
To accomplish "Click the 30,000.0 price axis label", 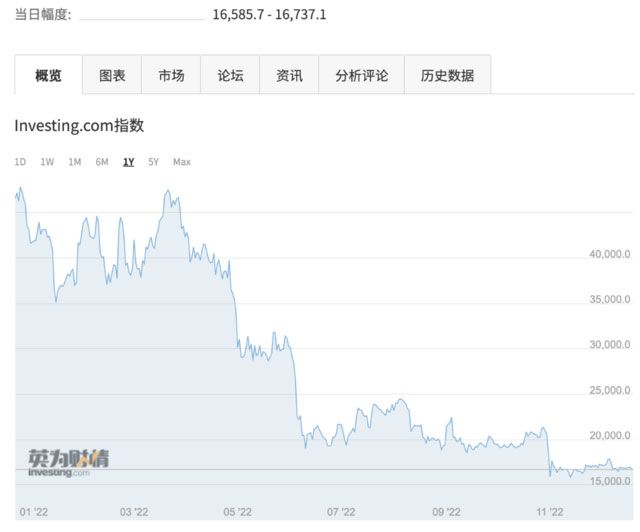I will tap(609, 345).
